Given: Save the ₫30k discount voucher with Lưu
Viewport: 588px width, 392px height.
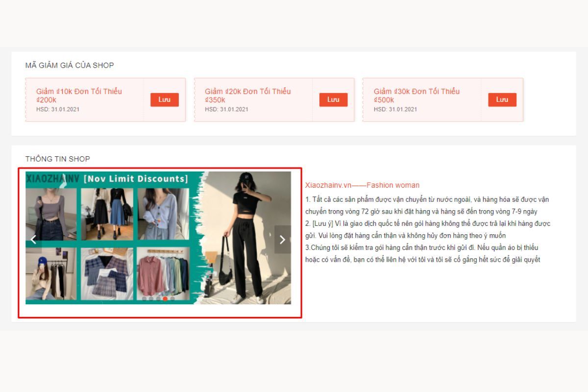Looking at the screenshot, I should point(502,99).
